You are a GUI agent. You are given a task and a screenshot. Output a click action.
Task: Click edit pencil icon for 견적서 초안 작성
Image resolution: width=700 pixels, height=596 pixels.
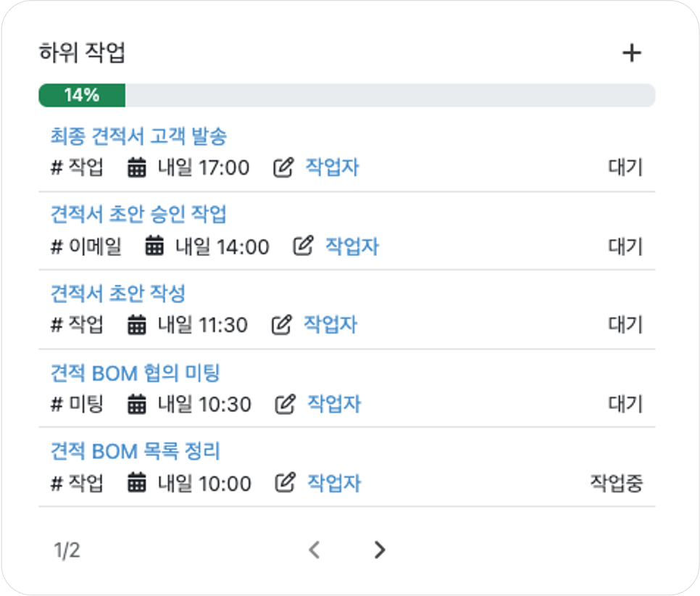click(x=282, y=324)
